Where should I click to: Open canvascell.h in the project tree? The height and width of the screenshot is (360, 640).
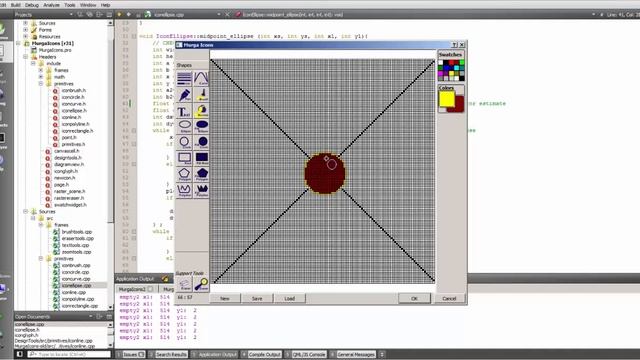click(67, 151)
